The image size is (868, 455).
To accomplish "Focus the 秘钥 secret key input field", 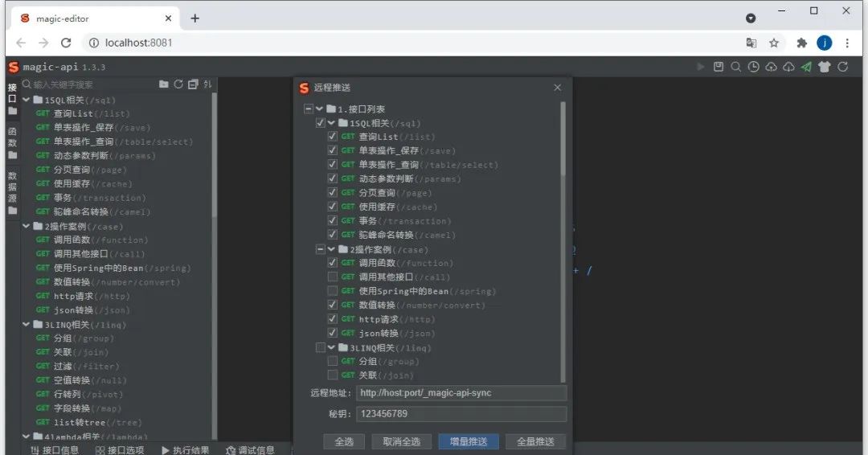I will pos(461,413).
